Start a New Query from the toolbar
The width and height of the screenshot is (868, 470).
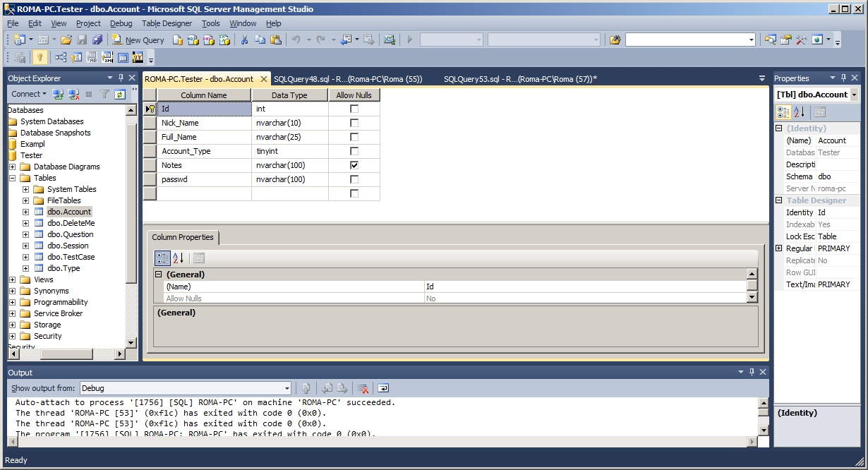coord(138,40)
